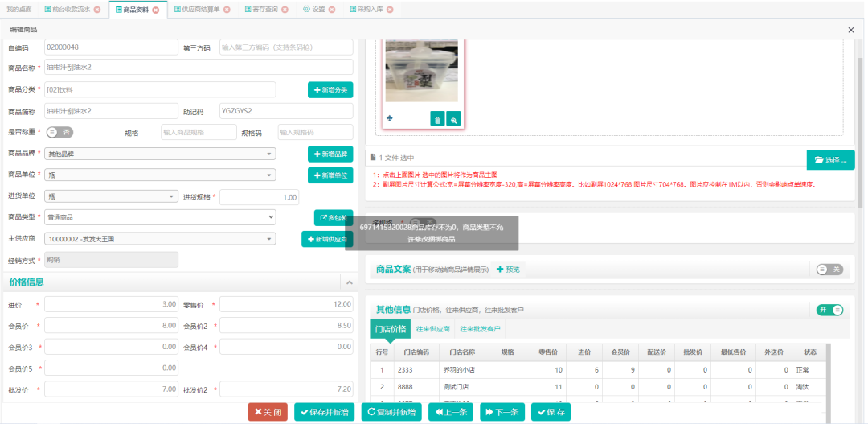The width and height of the screenshot is (868, 424).
Task: Close the 编辑商品 dialog with the X
Action: [x=851, y=29]
